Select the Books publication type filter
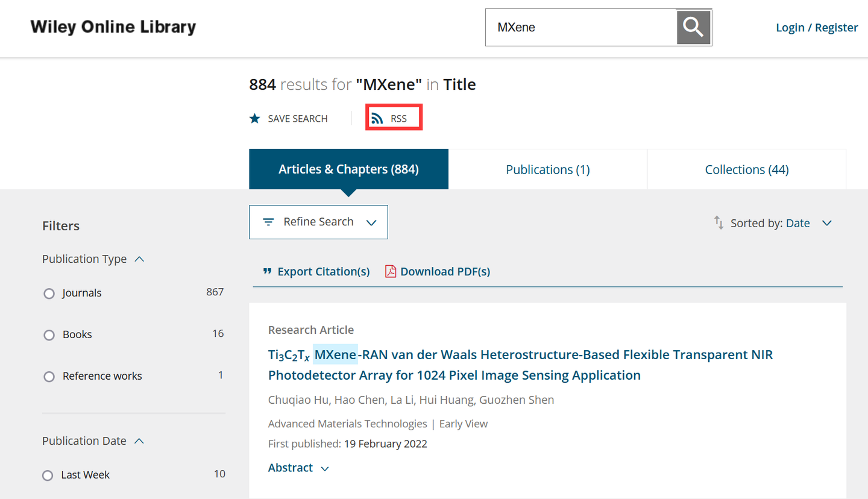The width and height of the screenshot is (868, 499). pyautogui.click(x=49, y=335)
